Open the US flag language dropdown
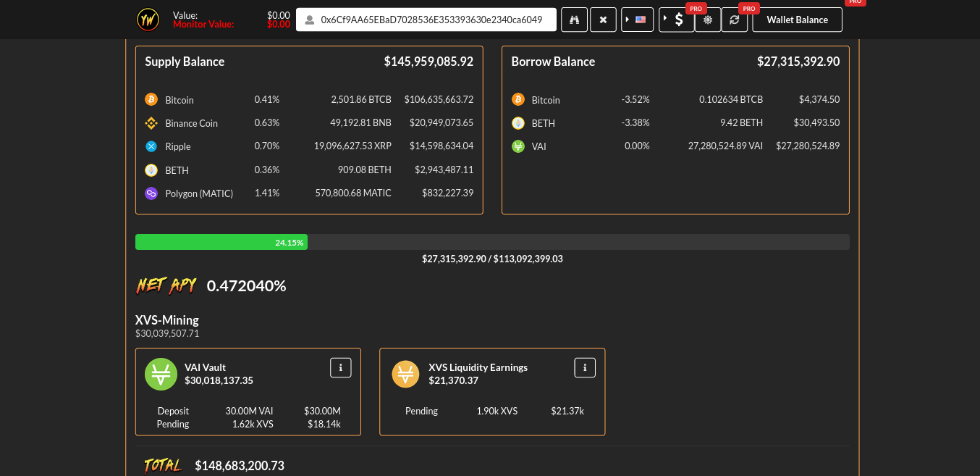This screenshot has height=476, width=980. [x=638, y=20]
